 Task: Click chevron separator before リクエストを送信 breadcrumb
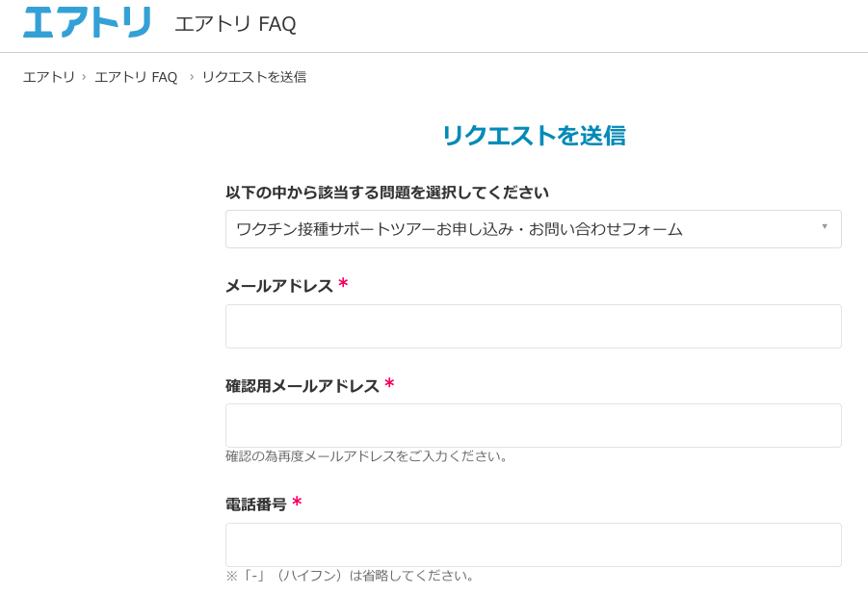[192, 77]
